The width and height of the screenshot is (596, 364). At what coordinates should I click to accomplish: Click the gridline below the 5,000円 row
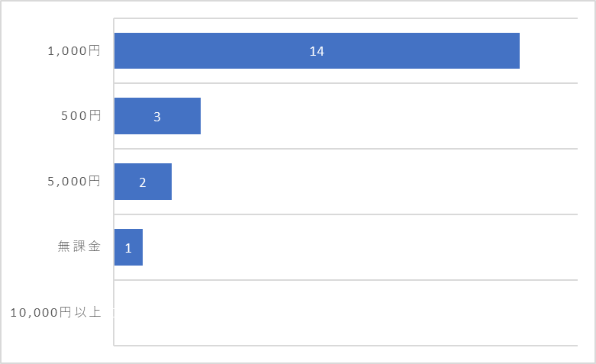click(x=346, y=214)
